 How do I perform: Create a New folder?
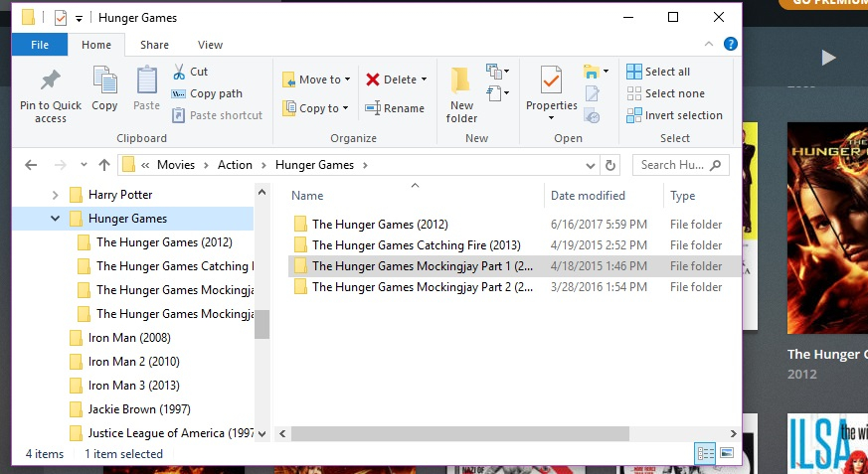[x=461, y=94]
